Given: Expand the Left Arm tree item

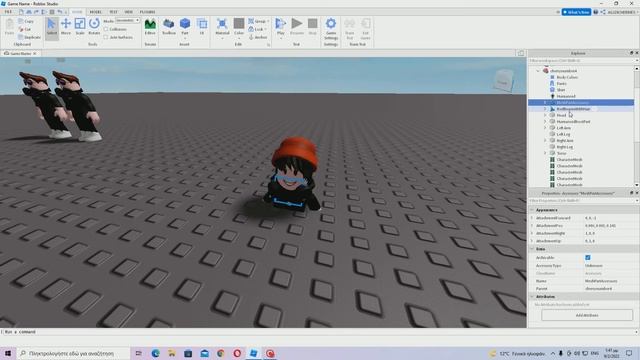Looking at the screenshot, I should [545, 128].
